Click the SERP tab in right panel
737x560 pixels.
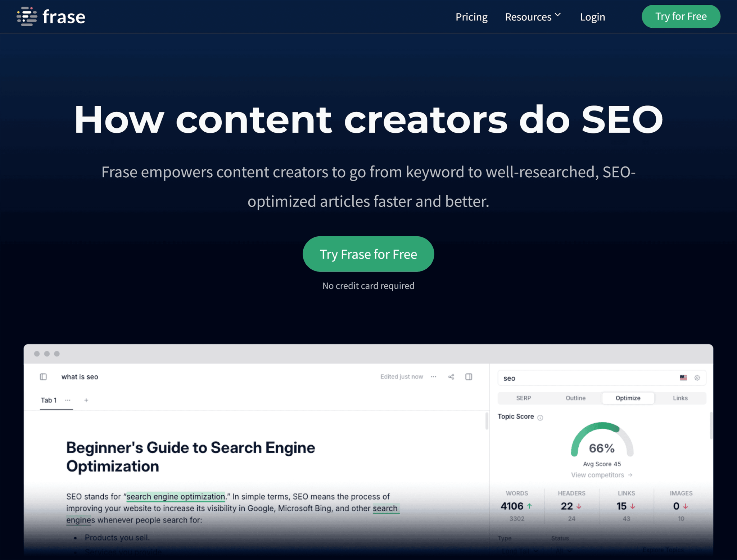point(523,398)
